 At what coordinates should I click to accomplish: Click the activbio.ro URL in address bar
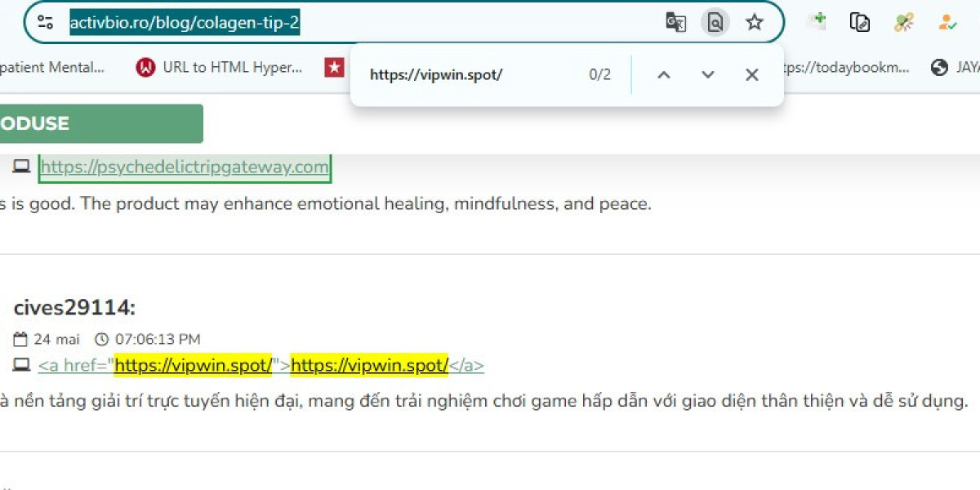tap(185, 23)
